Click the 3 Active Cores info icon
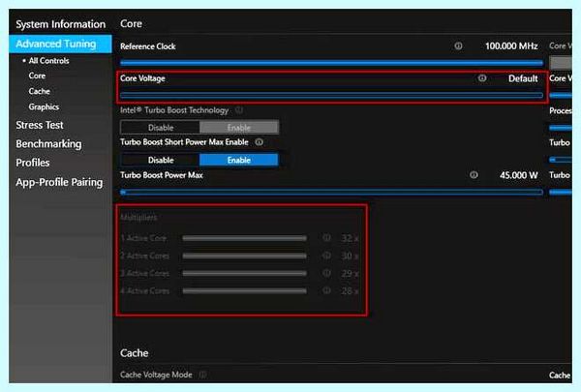 tap(326, 273)
